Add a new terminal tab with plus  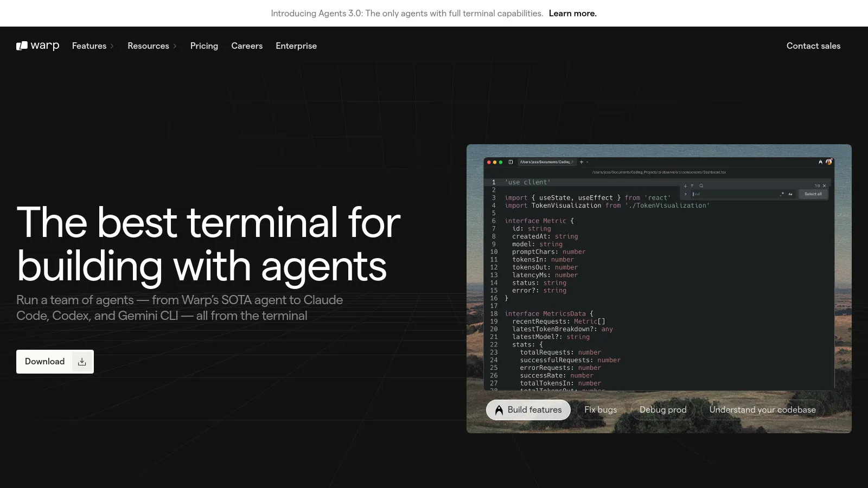(581, 162)
